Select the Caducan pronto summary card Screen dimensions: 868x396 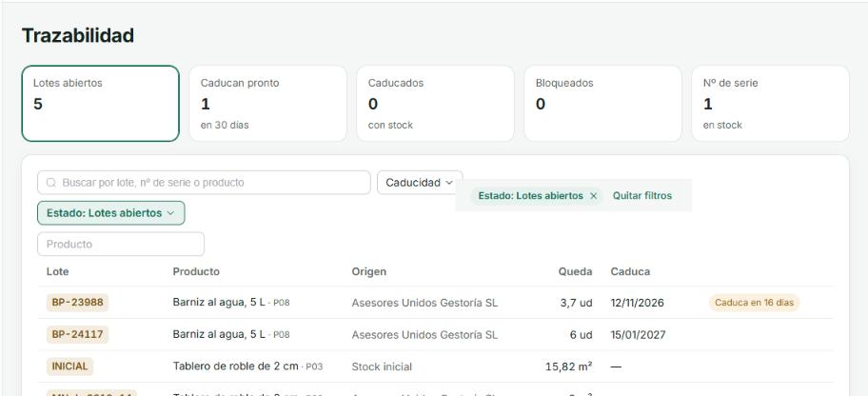[268, 104]
